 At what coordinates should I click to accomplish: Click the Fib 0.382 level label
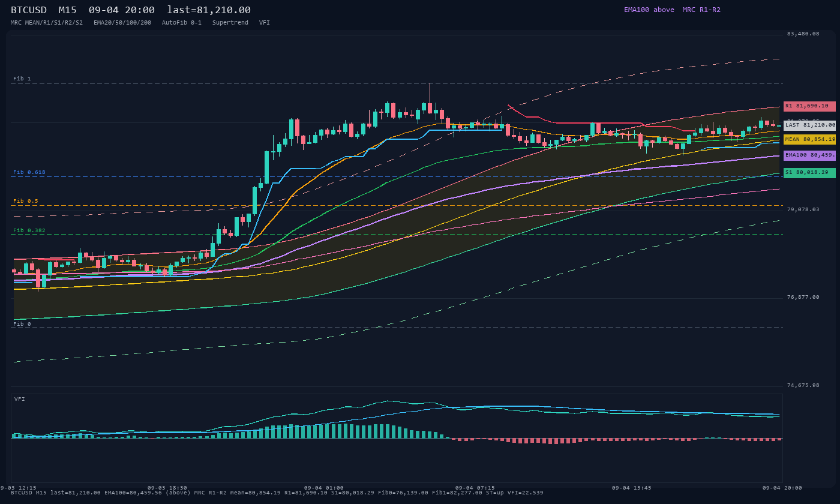[29, 230]
